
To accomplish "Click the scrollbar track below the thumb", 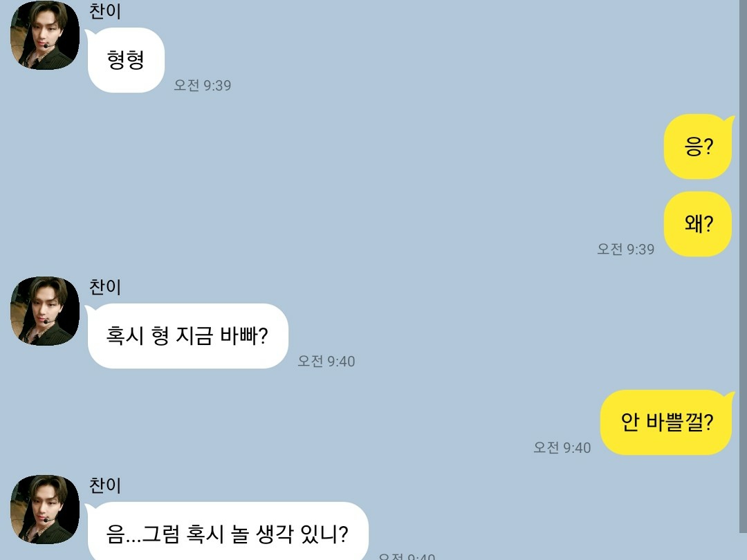I will click(x=743, y=547).
